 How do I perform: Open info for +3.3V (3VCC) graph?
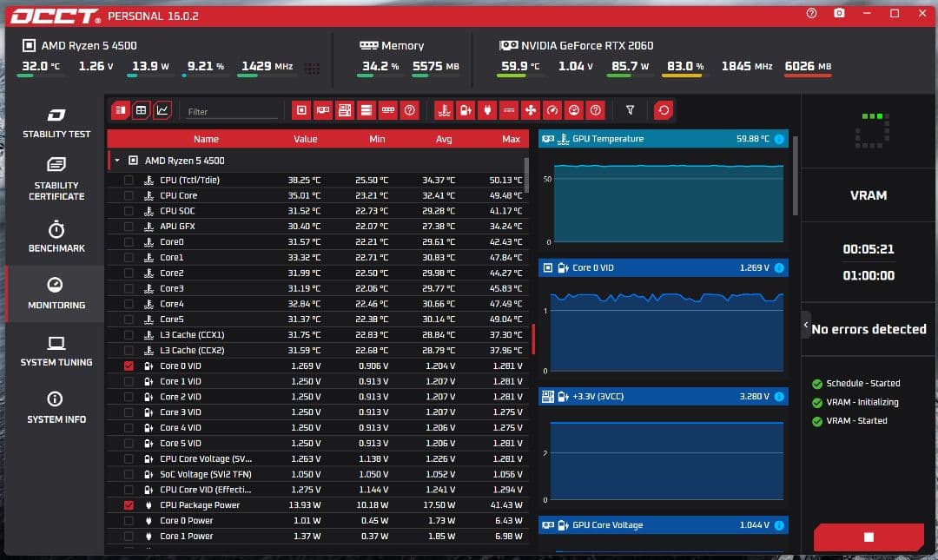tap(779, 396)
